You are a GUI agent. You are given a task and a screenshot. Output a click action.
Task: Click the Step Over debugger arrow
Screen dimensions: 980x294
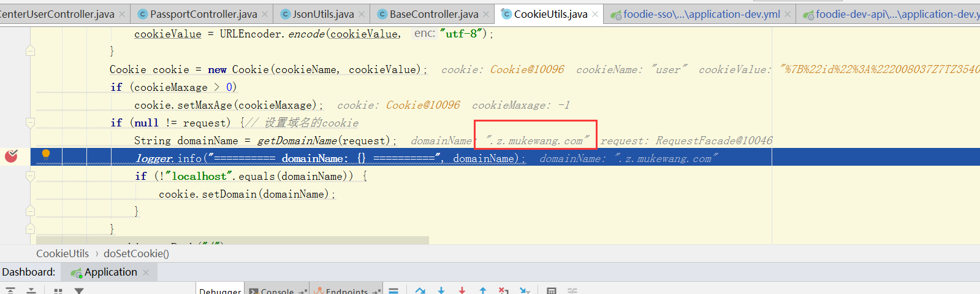(x=420, y=290)
